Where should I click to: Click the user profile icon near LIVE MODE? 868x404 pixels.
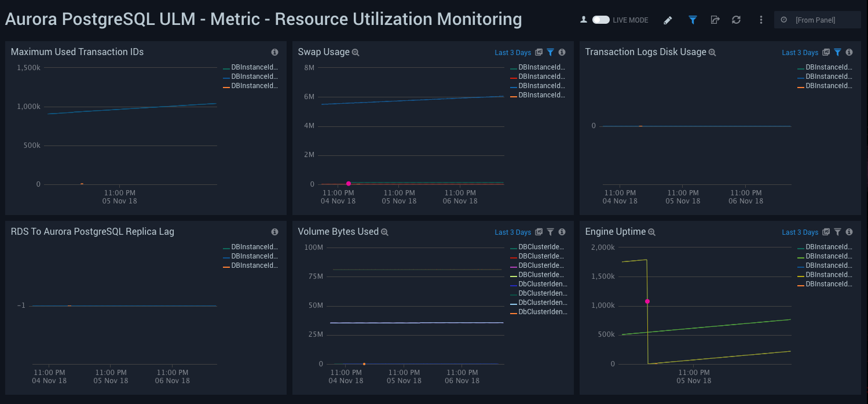584,19
